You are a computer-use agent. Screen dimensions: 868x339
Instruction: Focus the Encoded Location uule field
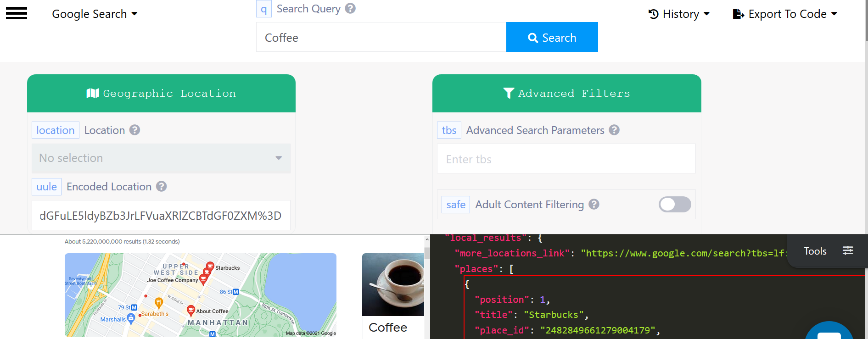(161, 215)
